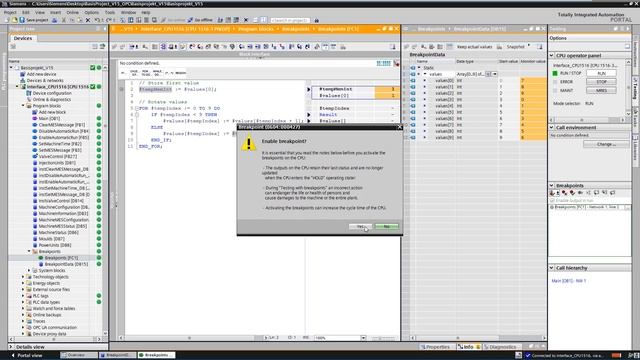This screenshot has height=360, width=640.
Task: Click the RUN button on CPU operator panel
Action: (x=601, y=73)
